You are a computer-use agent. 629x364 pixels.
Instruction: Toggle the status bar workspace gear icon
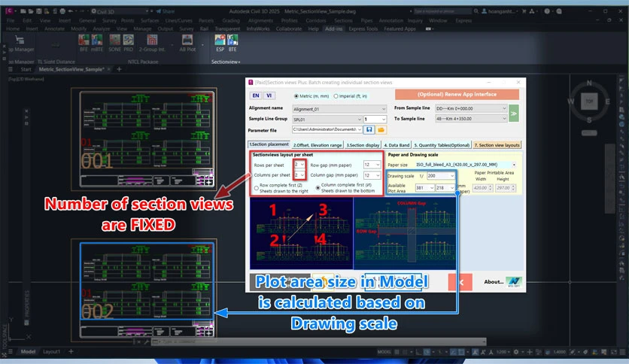coord(516,351)
